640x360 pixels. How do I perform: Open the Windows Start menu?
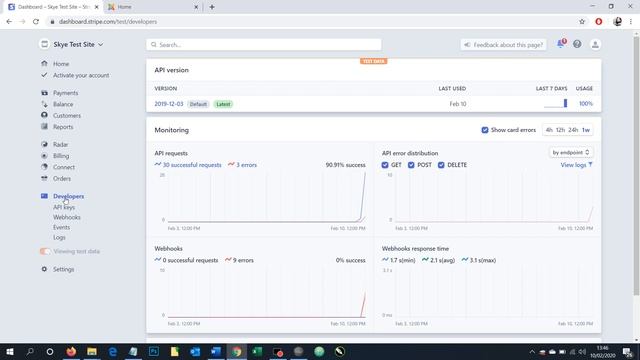click(x=10, y=351)
